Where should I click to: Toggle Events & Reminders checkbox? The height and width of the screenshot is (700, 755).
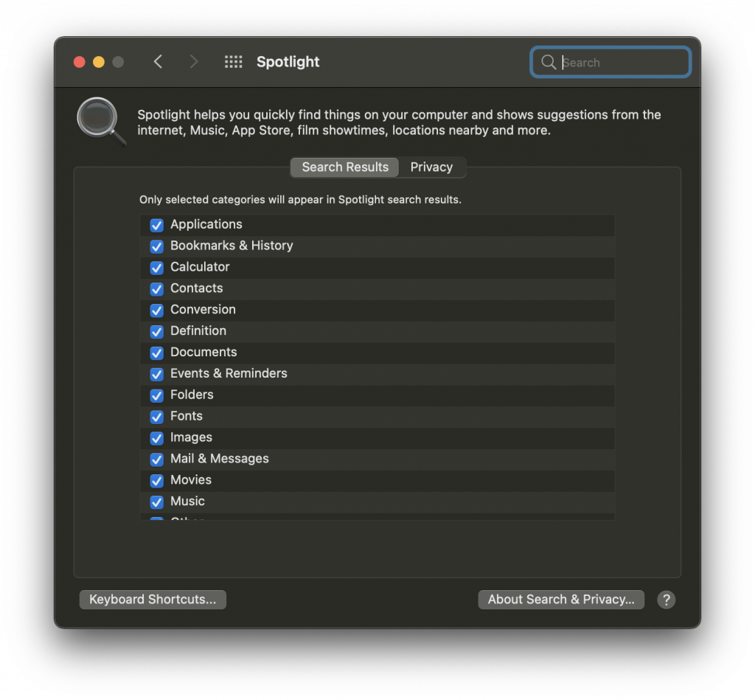coord(156,374)
